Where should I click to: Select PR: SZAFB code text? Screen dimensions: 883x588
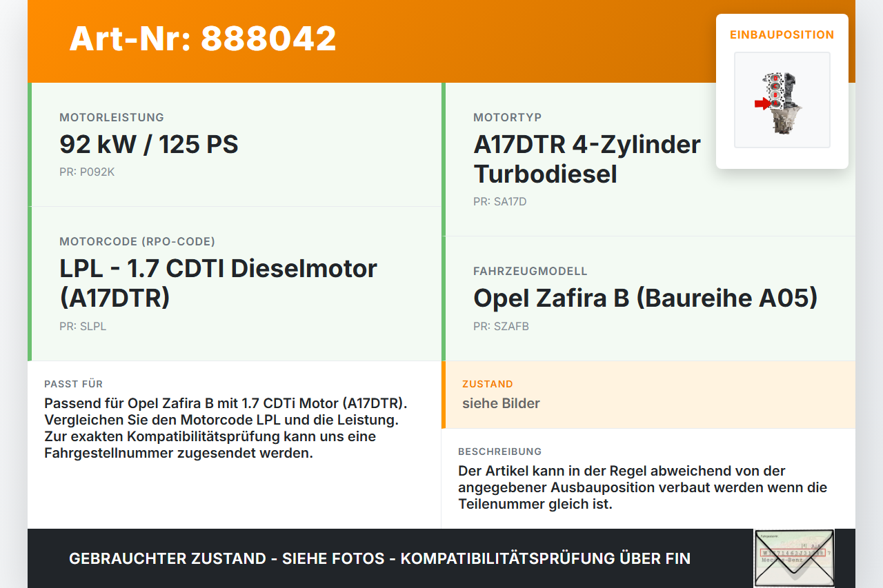tap(501, 327)
